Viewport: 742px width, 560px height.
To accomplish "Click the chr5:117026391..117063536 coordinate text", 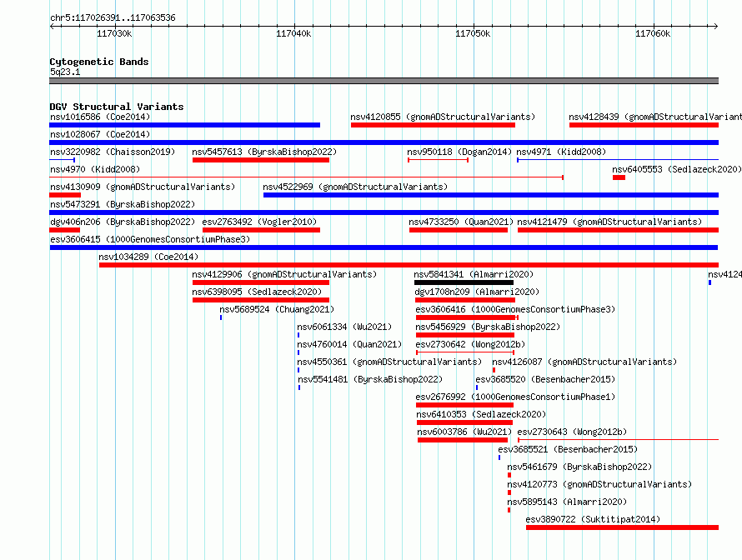I will click(113, 17).
